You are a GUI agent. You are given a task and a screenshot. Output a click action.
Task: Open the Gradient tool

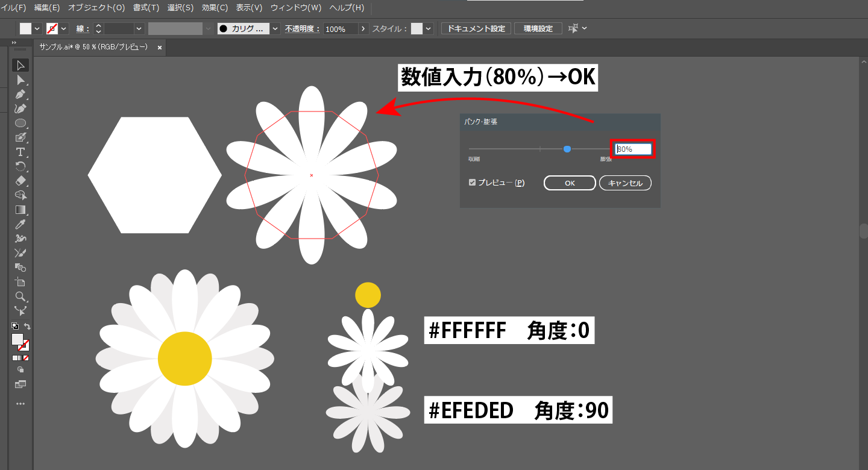pyautogui.click(x=20, y=210)
